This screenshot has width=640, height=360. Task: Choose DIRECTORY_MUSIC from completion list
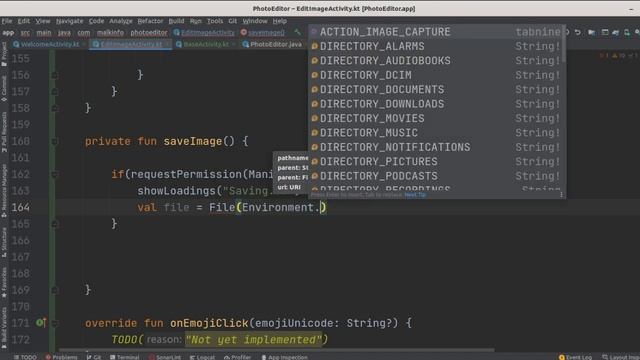click(x=436, y=133)
